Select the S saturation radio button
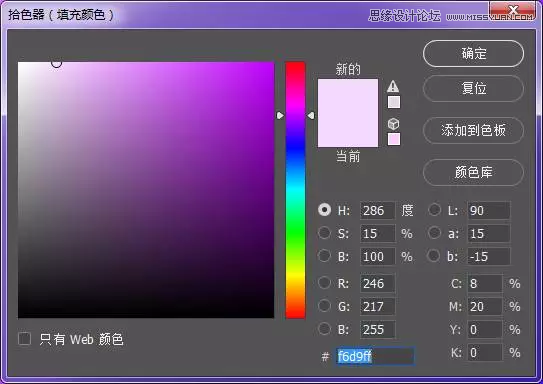Screen dimensions: 543x384 pos(324,233)
